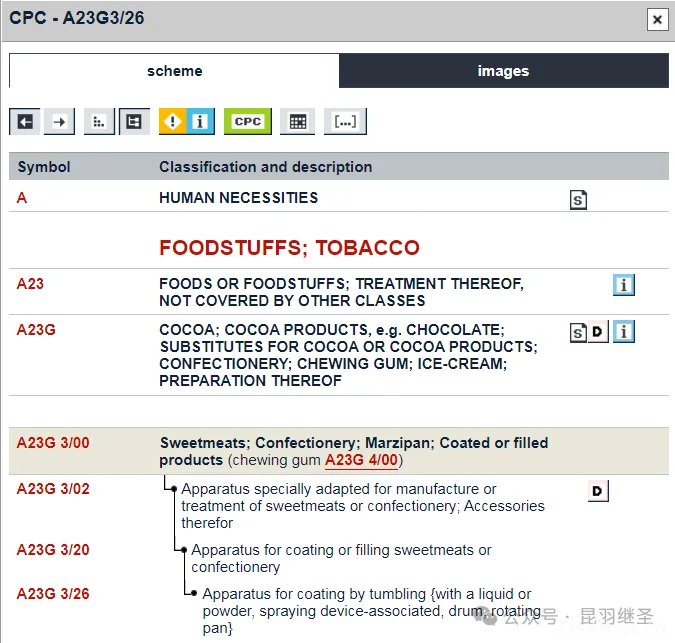Click the D definition icon for A23G 3/02
Screen dimensions: 675x643
(598, 490)
